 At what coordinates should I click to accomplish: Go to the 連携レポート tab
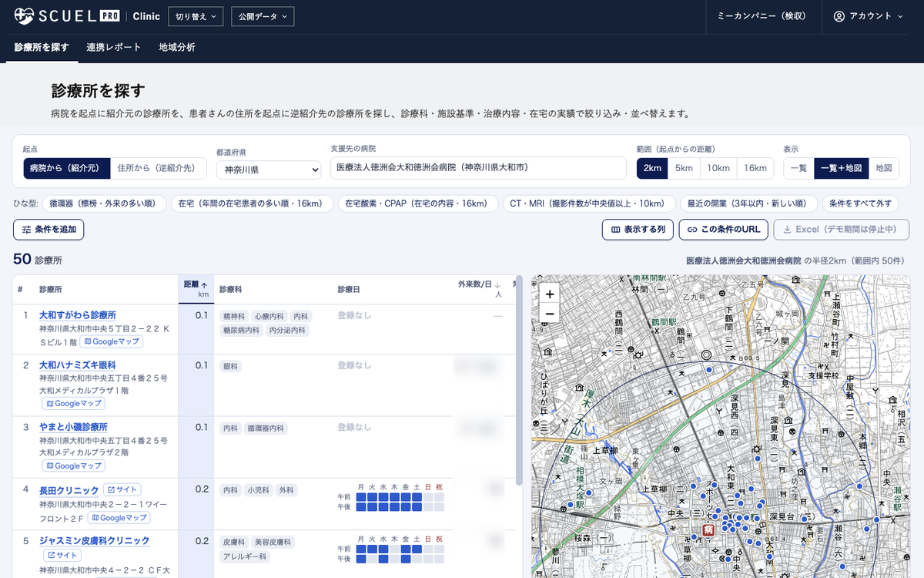pyautogui.click(x=114, y=47)
